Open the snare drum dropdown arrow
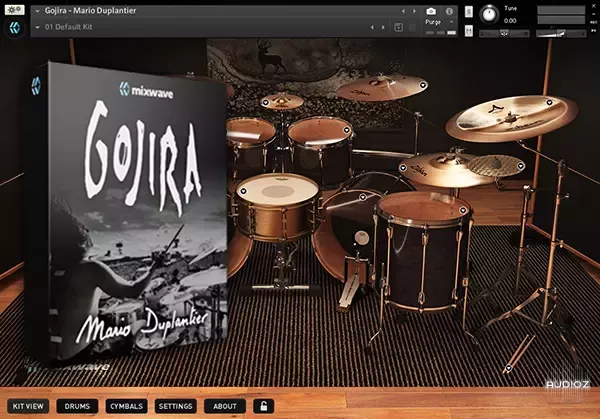This screenshot has height=419, width=600. pyautogui.click(x=243, y=191)
